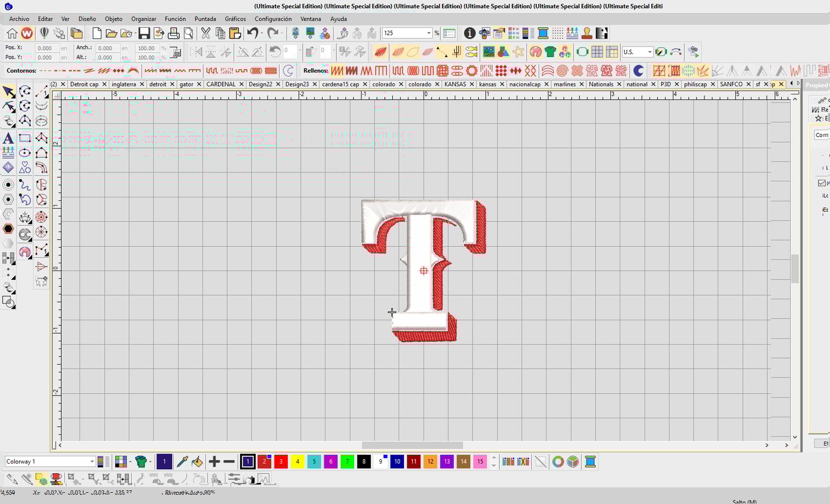Image resolution: width=830 pixels, height=504 pixels.
Task: Select yellow color swatch 4
Action: click(x=298, y=461)
